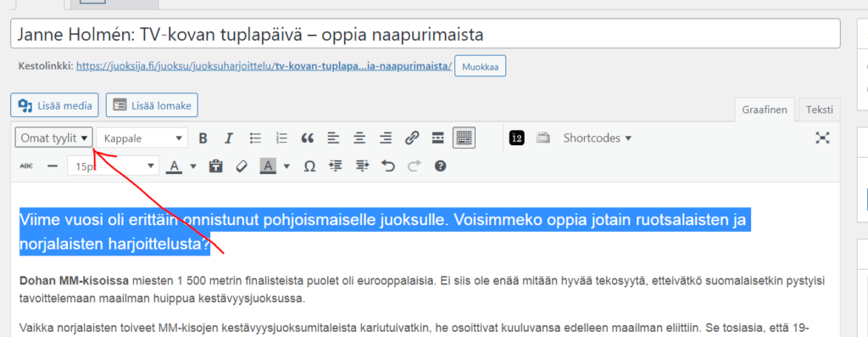Viewport: 868px width, 337px height.
Task: Open the 15pt font size dropdown
Action: tap(113, 166)
